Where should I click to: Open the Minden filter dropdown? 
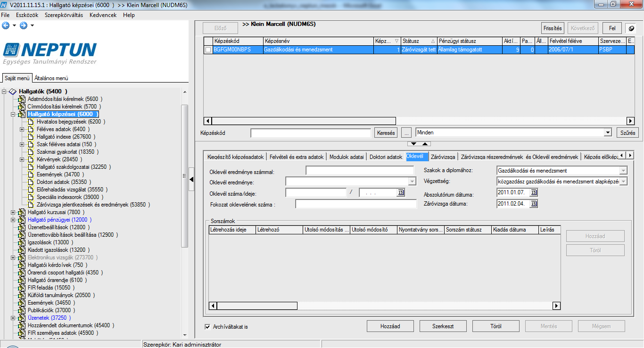(608, 133)
